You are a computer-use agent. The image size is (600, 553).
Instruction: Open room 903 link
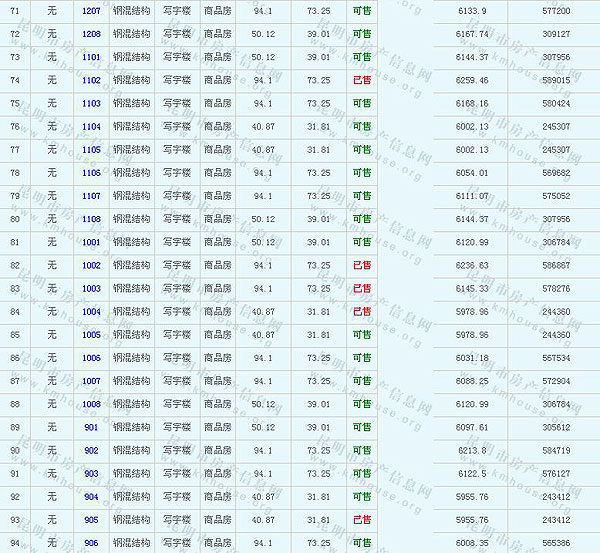click(91, 473)
